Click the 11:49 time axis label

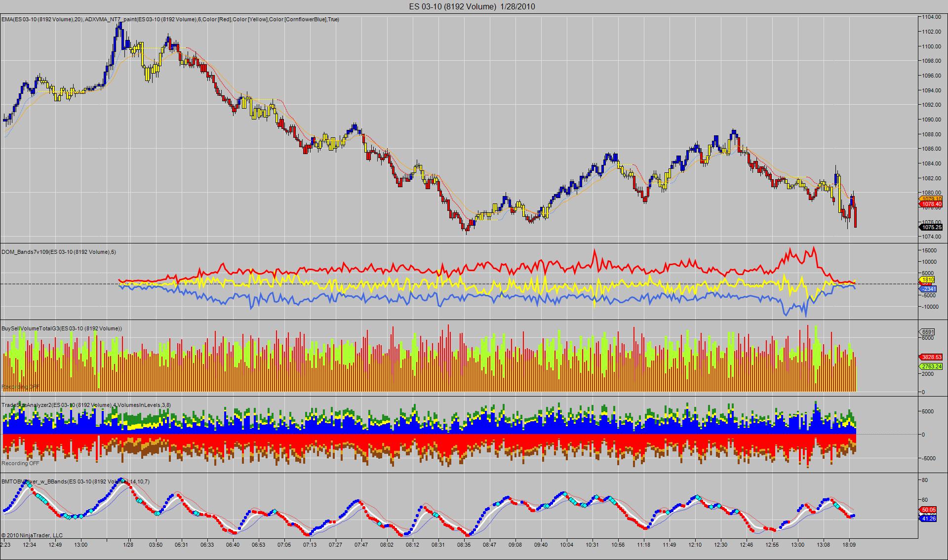click(x=669, y=545)
